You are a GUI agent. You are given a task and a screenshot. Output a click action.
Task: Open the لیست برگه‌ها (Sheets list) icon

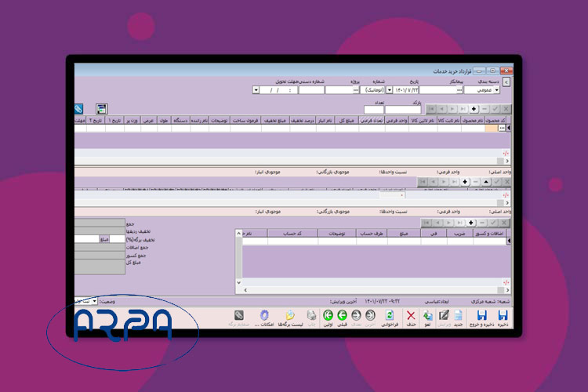tap(290, 316)
